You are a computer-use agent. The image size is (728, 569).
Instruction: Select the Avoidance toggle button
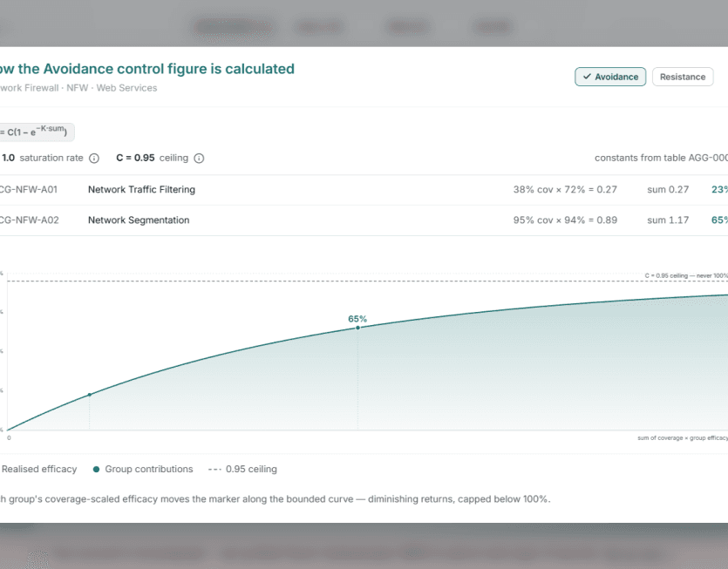click(x=610, y=77)
